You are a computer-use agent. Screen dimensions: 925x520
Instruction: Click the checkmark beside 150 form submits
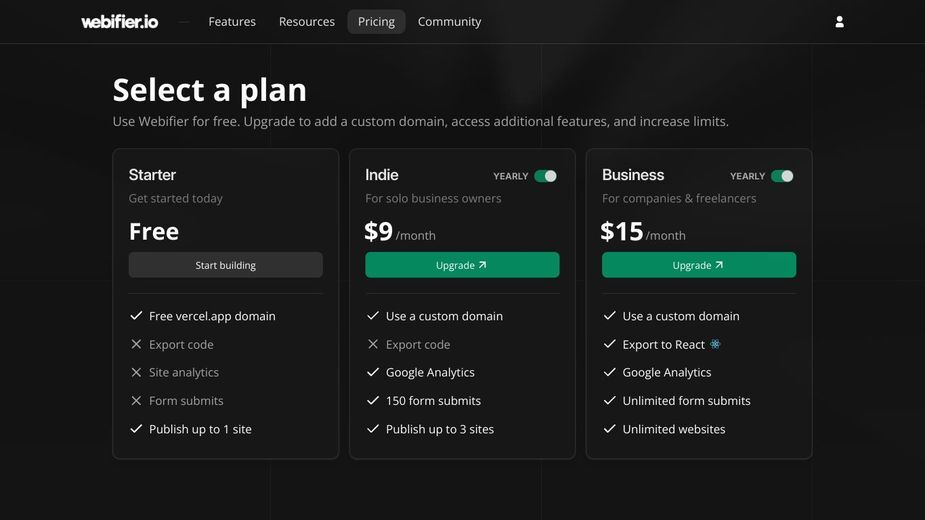[373, 401]
